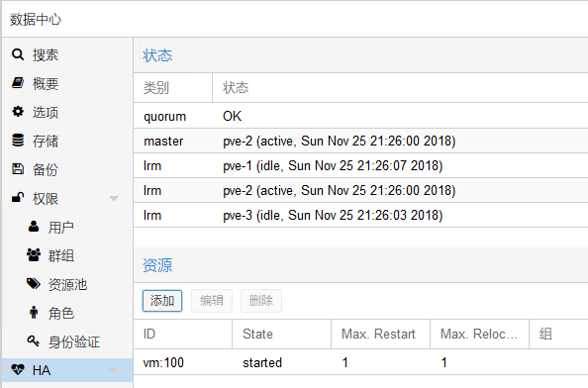Open the roles figure icon
The height and width of the screenshot is (388, 588).
34,312
